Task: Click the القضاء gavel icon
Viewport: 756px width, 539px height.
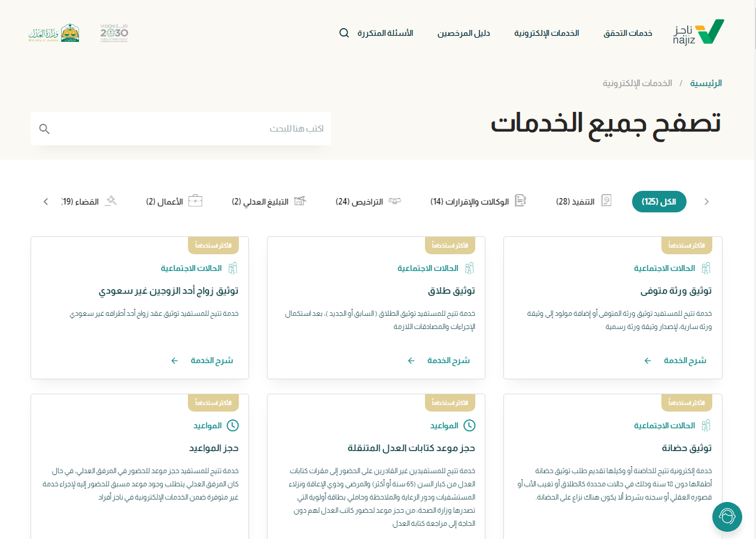Action: (x=110, y=201)
